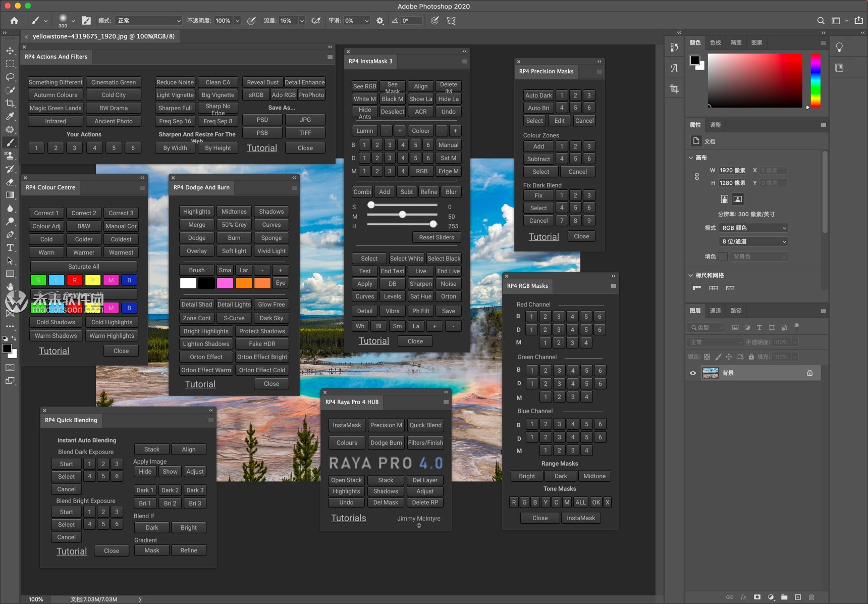Toggle the airbrush option in the options bar

316,21
